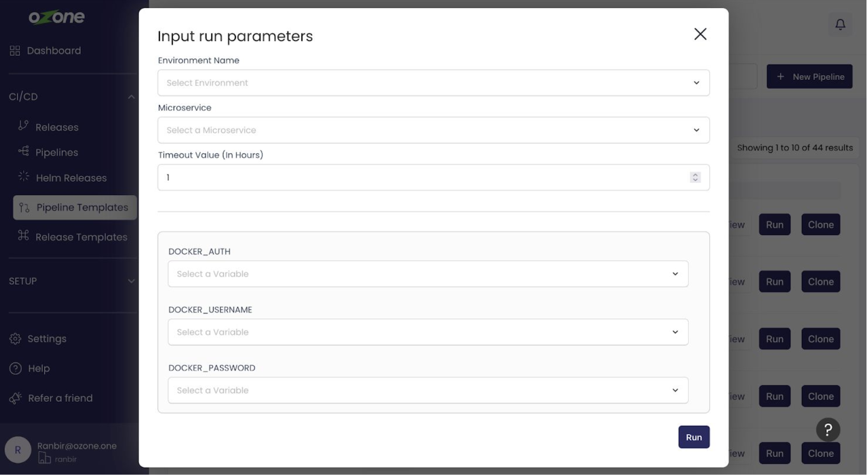Image resolution: width=868 pixels, height=475 pixels.
Task: Click the Refer a friend megaphone icon
Action: (16, 398)
